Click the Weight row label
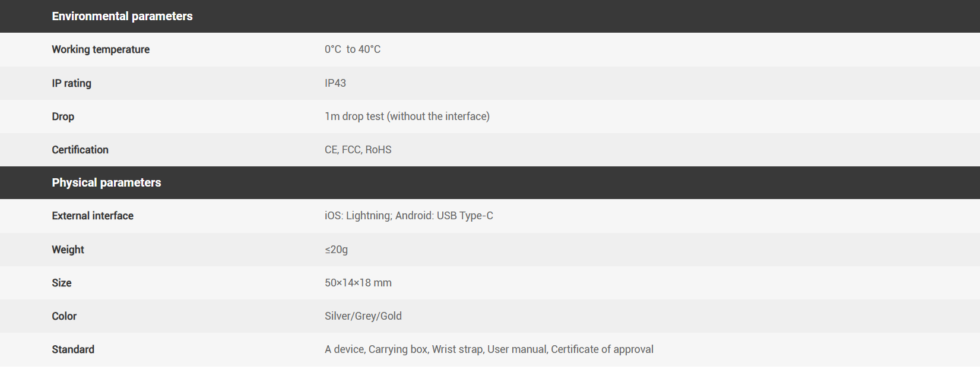980x369 pixels. click(x=68, y=250)
